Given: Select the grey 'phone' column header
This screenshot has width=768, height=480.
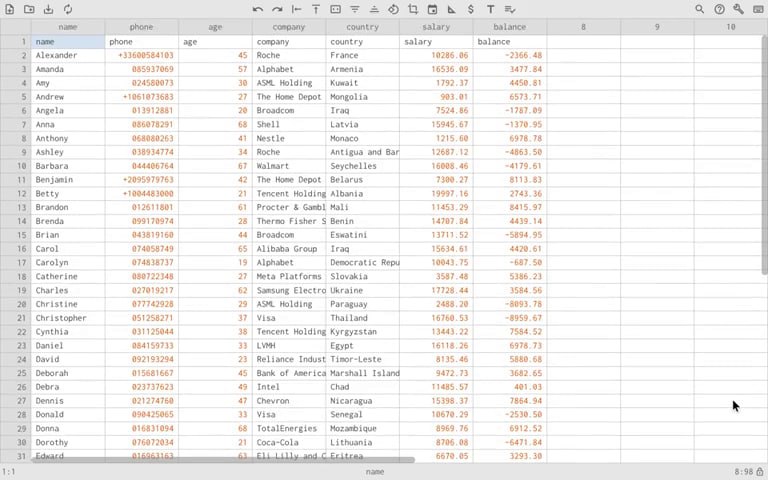Looking at the screenshot, I should click(x=142, y=27).
